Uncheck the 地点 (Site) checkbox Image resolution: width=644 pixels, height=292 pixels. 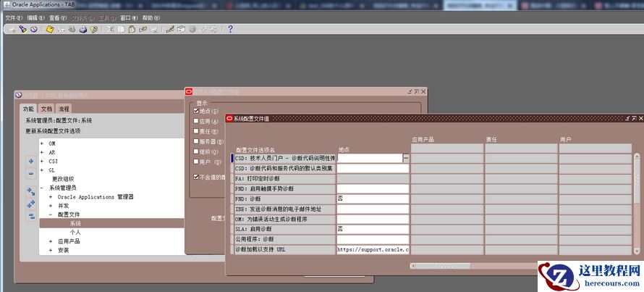click(196, 111)
